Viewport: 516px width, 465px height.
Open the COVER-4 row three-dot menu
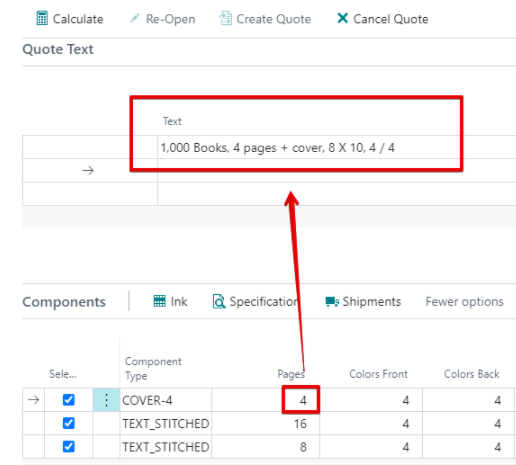[106, 400]
